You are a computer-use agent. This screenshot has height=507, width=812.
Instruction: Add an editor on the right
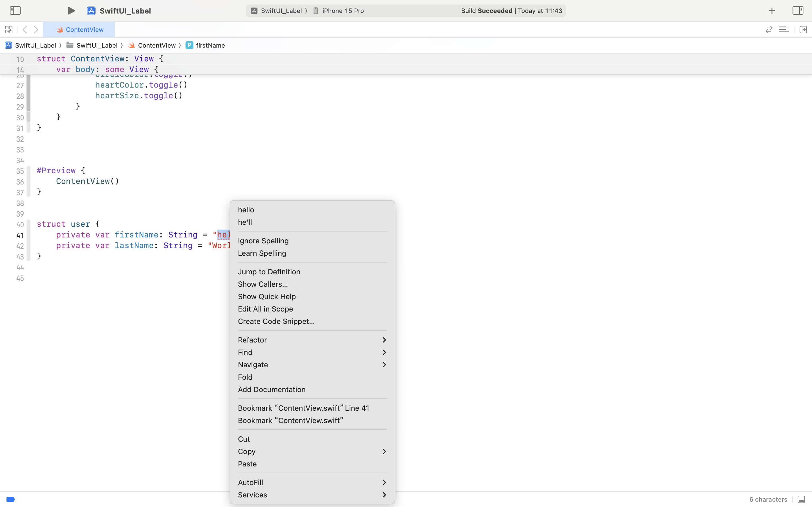click(x=803, y=30)
